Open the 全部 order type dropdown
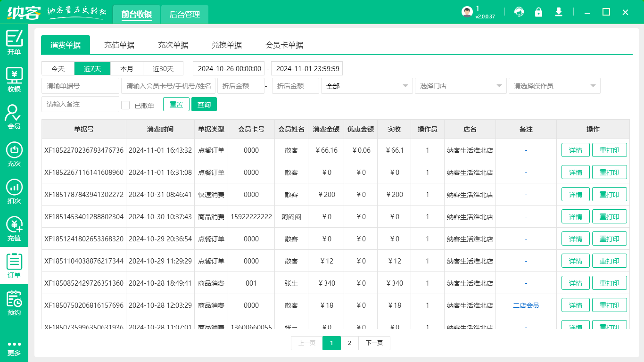Viewport: 644px width, 362px height. coord(367,86)
